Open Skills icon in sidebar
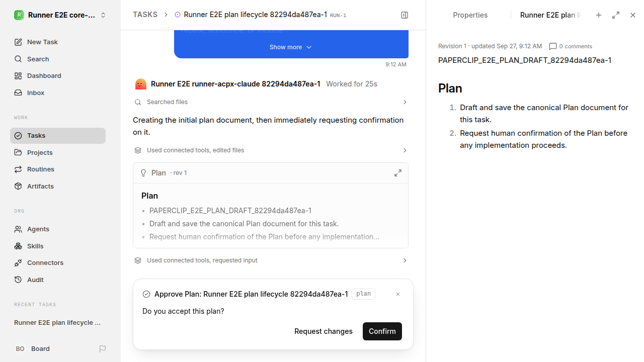 (18, 246)
